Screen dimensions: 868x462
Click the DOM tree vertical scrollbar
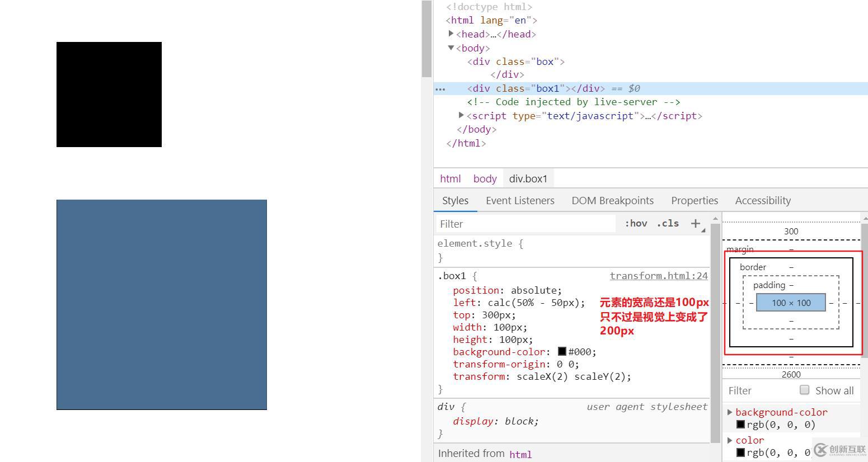tap(427, 39)
